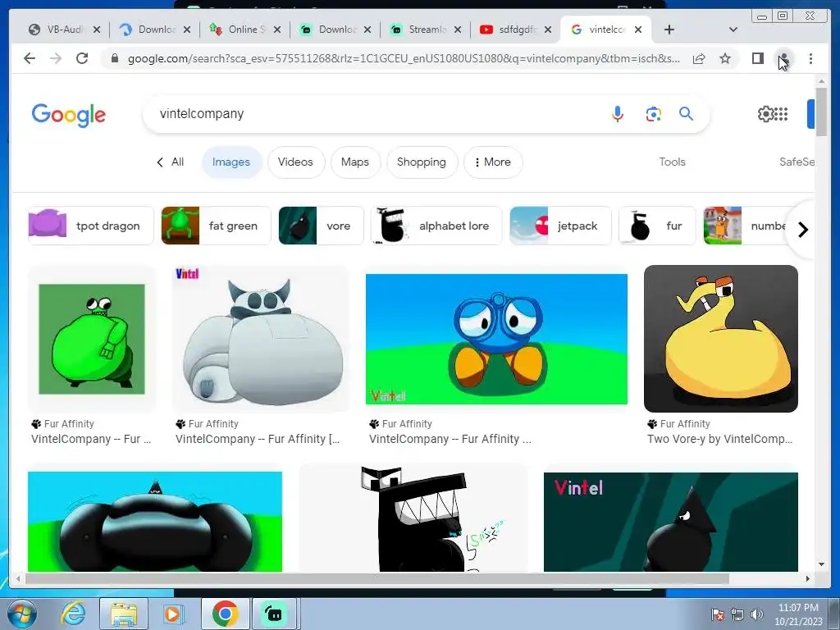840x630 pixels.
Task: Open Chrome profile avatar
Action: click(x=783, y=58)
